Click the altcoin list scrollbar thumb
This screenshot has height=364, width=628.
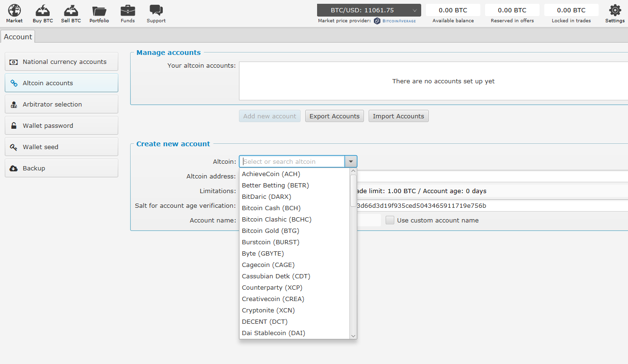tap(353, 190)
